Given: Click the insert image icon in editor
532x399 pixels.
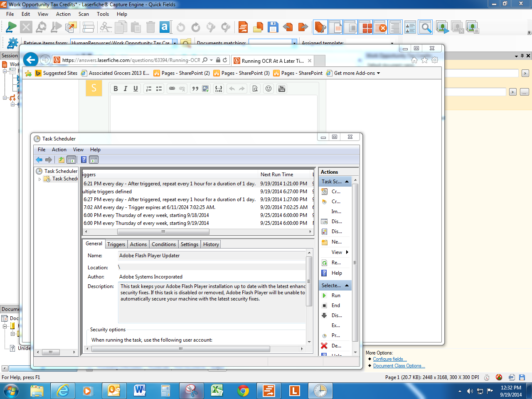Looking at the screenshot, I should coord(205,89).
